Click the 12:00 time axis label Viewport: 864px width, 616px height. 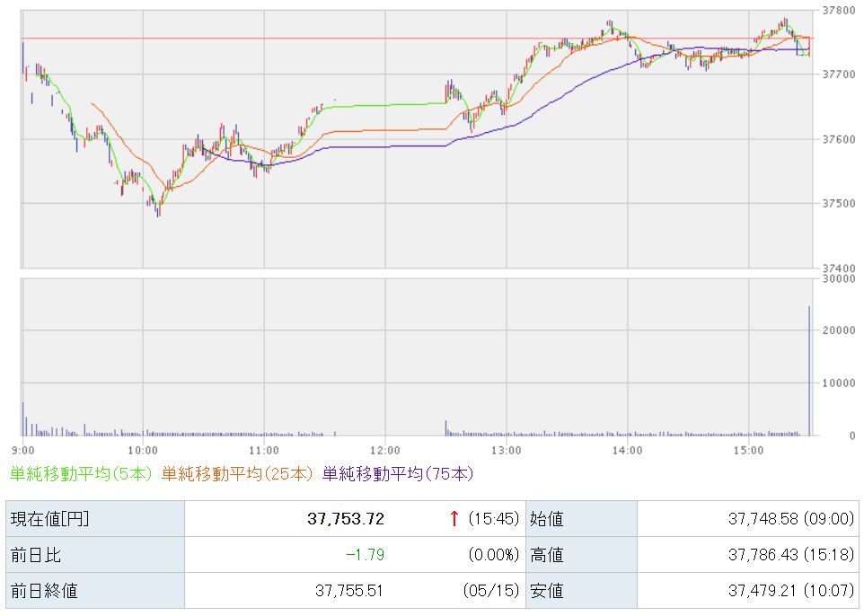point(385,451)
